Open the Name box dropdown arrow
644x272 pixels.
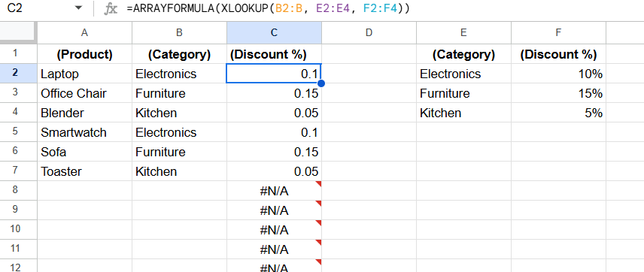coord(78,8)
